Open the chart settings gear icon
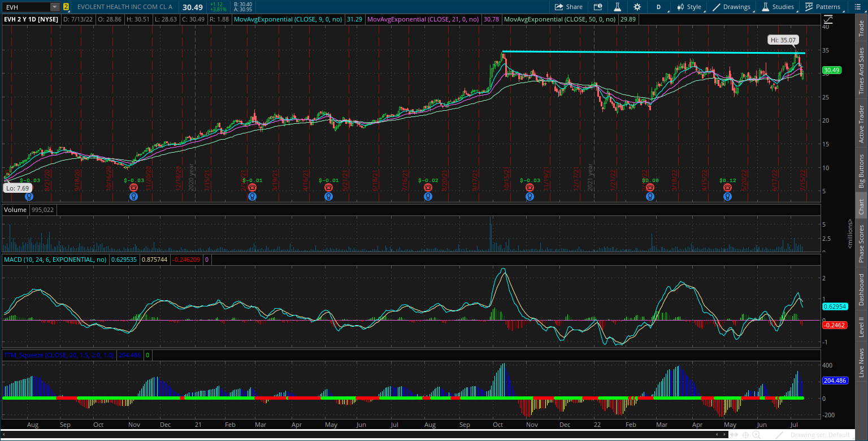This screenshot has height=441, width=868. [x=637, y=7]
